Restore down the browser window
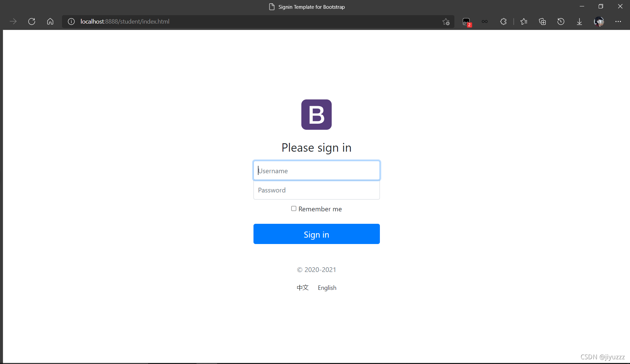The width and height of the screenshot is (630, 364). click(x=601, y=6)
